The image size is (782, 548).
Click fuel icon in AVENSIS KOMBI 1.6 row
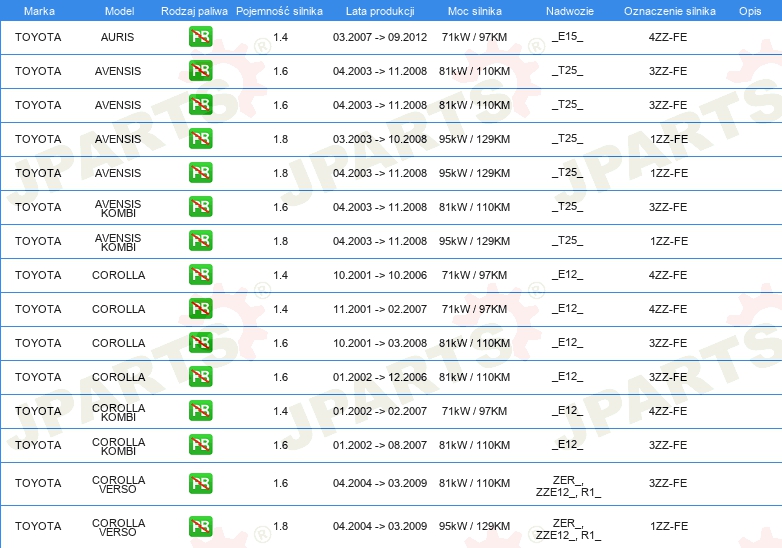pos(200,206)
